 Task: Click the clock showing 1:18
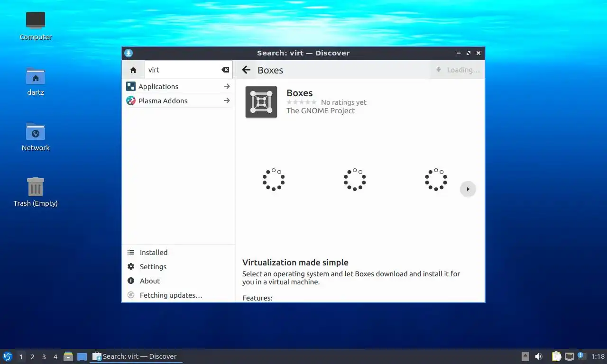tap(598, 356)
